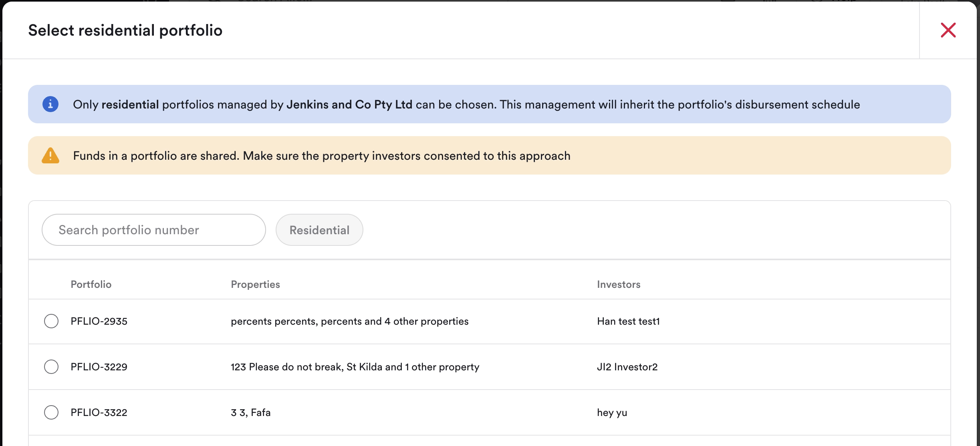Click the Portfolio column header

coord(91,284)
